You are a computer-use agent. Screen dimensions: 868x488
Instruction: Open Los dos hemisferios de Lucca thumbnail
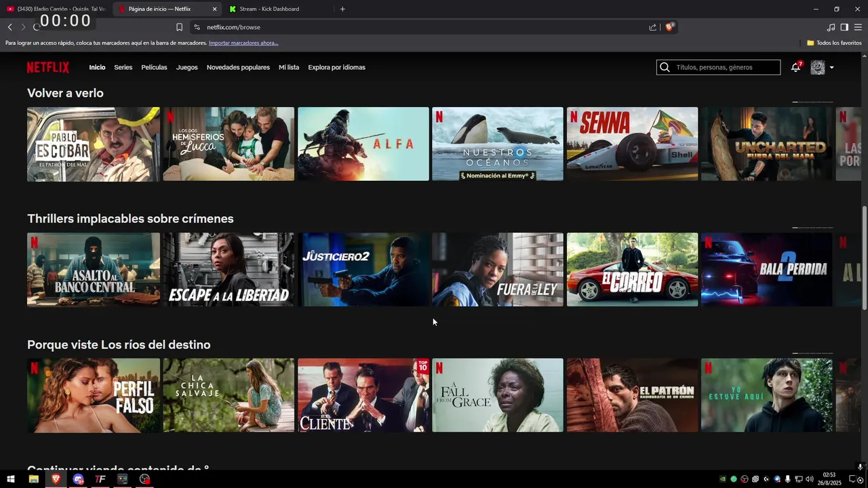pyautogui.click(x=229, y=144)
